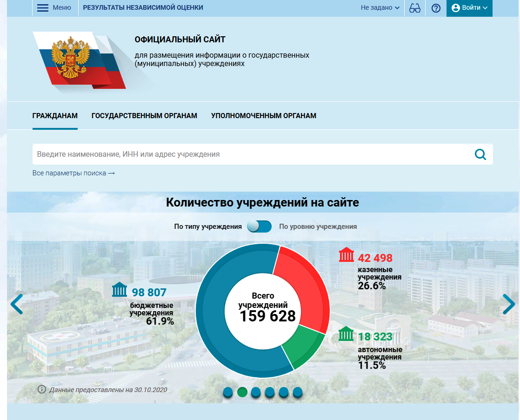This screenshot has height=420, width=520.
Task: Switch to "Уполномоченным органам" tab
Action: click(263, 116)
